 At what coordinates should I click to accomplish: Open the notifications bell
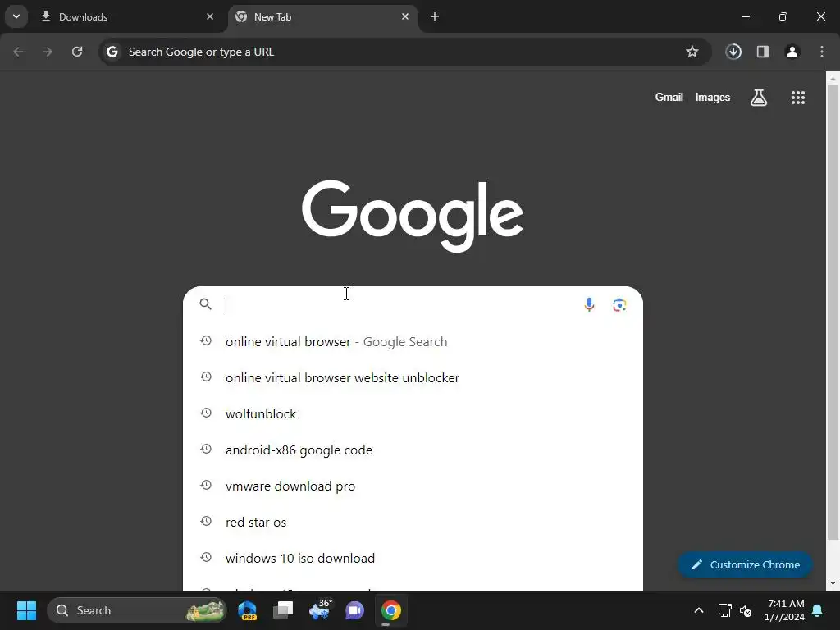click(x=818, y=610)
